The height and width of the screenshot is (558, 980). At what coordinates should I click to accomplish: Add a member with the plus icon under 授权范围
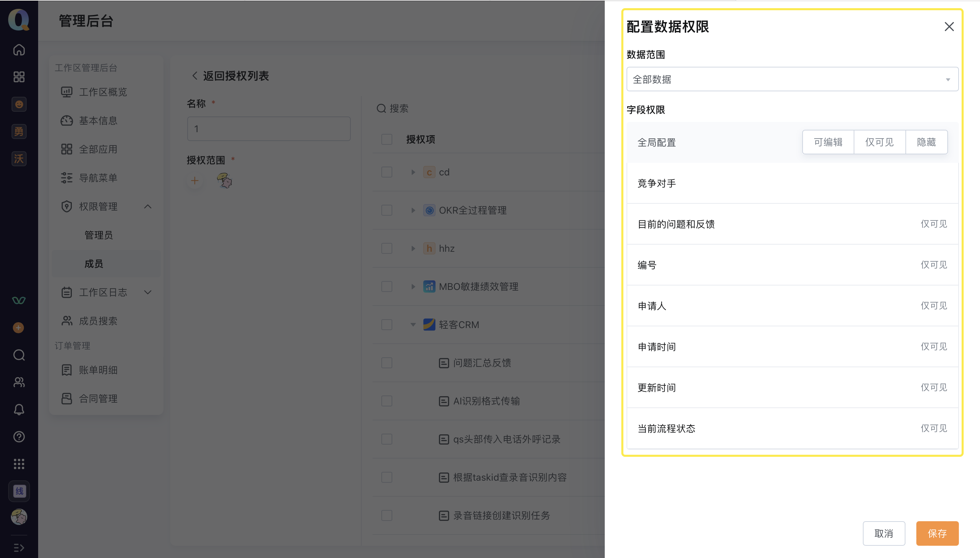tap(194, 181)
